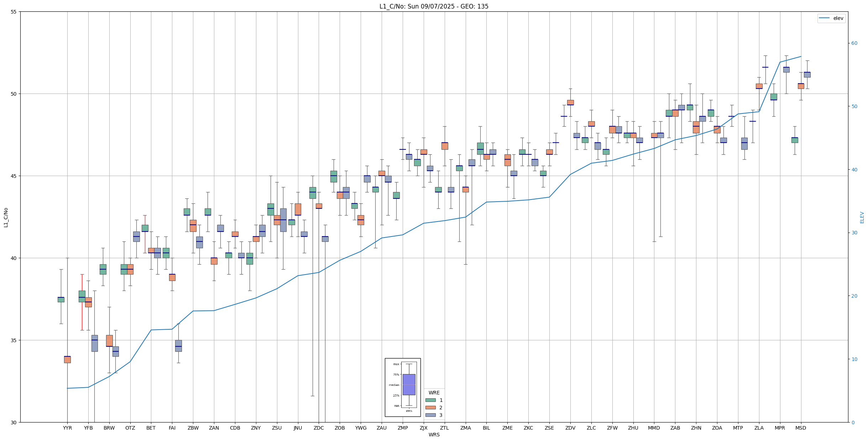Screen dimensions: 868x441
Task: Click the 45 tick on left axis
Action: pyautogui.click(x=14, y=176)
